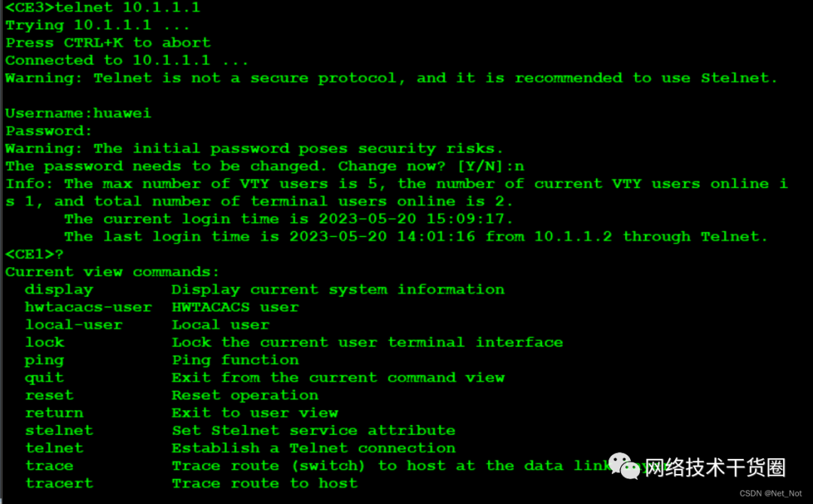
Task: Select the "return" command entry
Action: [x=54, y=413]
